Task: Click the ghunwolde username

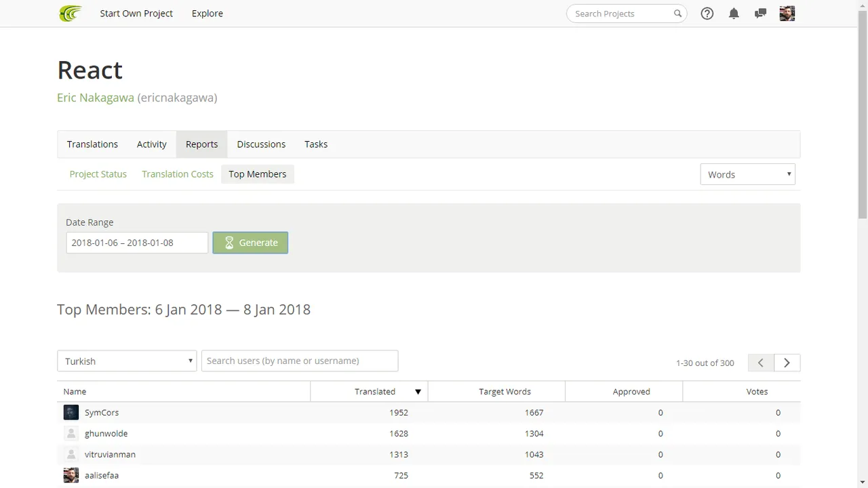Action: pos(106,433)
